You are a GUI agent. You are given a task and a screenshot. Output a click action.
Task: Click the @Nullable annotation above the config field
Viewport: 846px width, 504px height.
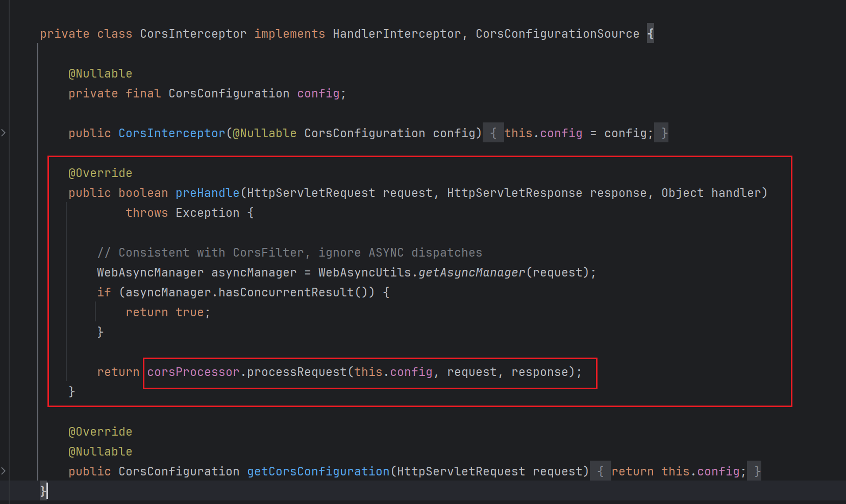pyautogui.click(x=100, y=73)
